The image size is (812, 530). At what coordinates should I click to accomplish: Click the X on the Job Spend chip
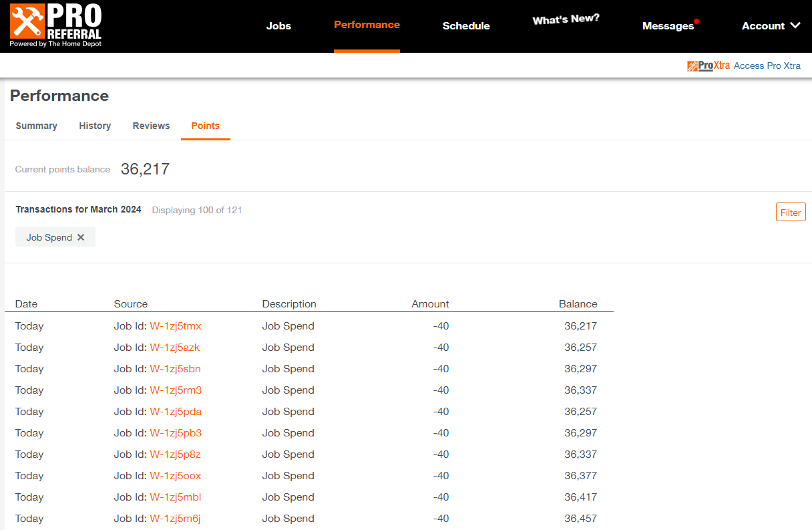(80, 237)
